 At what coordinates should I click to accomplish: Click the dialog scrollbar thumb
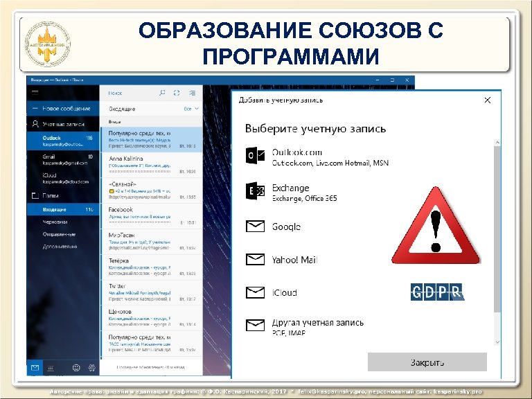click(497, 229)
